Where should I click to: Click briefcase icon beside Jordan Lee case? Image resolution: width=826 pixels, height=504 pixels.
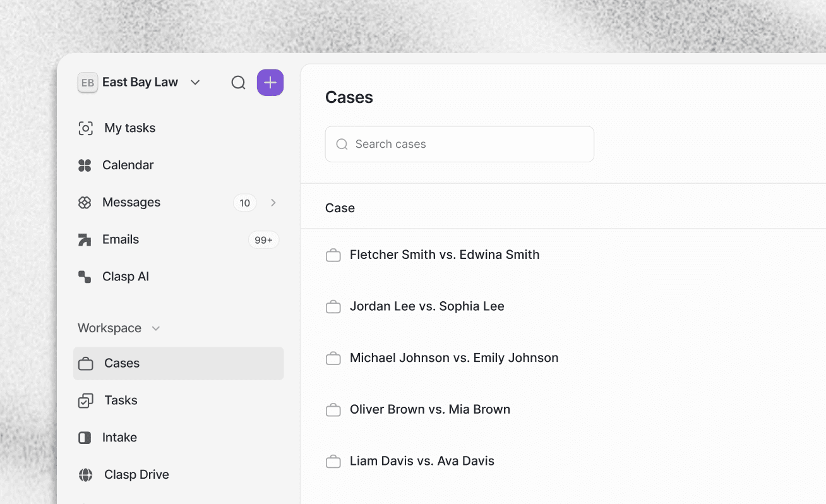tap(333, 307)
